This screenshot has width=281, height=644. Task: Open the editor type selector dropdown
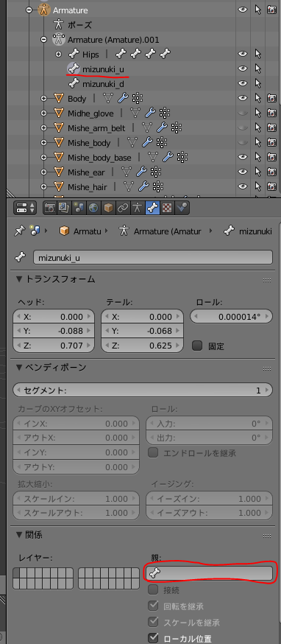[26, 208]
